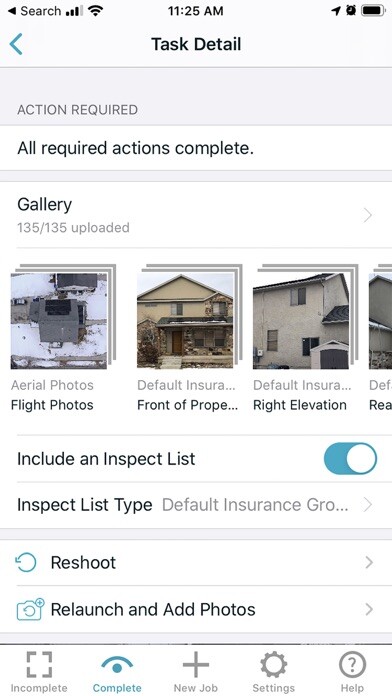Open Inspect List Type chevron
392x696 pixels.
(x=368, y=505)
